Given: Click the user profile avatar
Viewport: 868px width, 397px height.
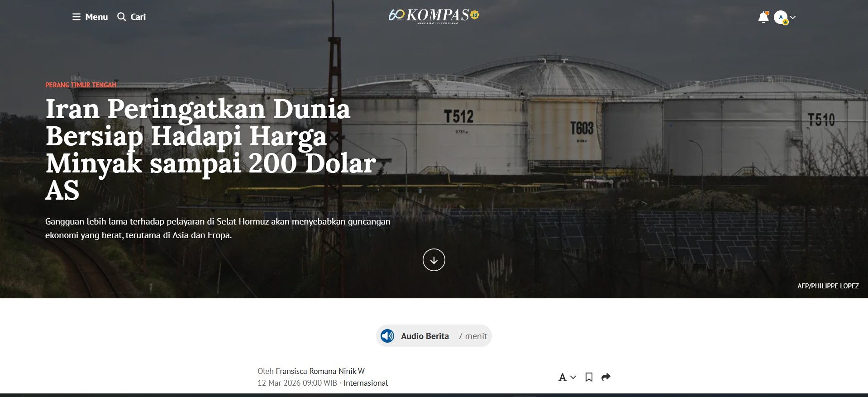Looking at the screenshot, I should coord(781,18).
